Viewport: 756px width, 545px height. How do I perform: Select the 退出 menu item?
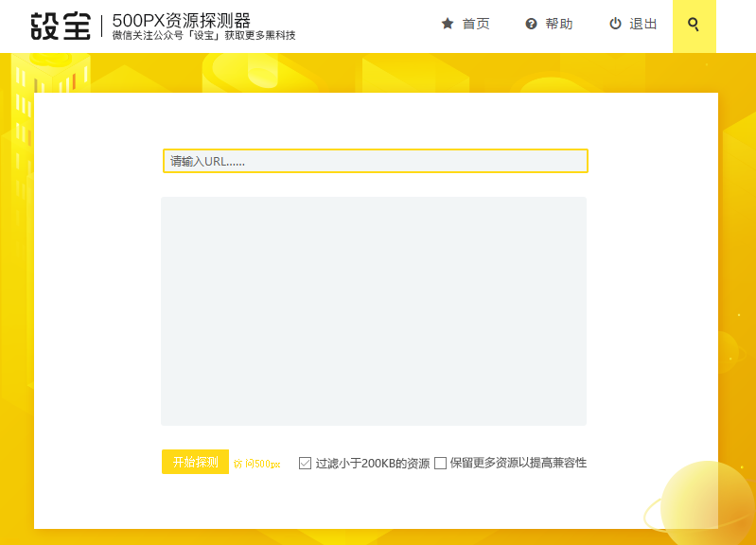tap(642, 24)
